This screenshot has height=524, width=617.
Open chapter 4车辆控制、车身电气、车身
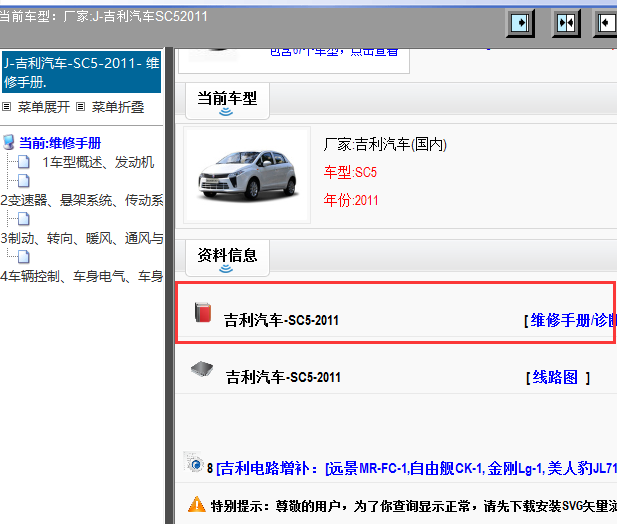click(x=82, y=276)
